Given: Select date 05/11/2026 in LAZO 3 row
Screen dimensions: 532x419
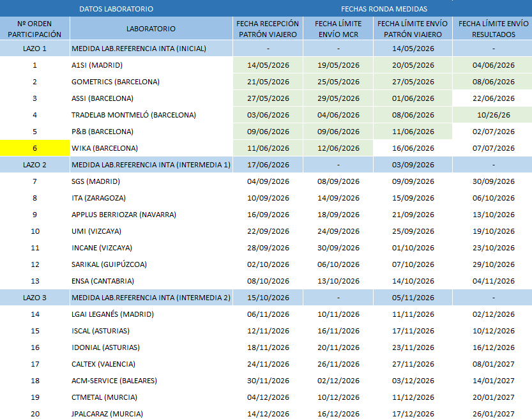Looking at the screenshot, I should coord(413,298).
